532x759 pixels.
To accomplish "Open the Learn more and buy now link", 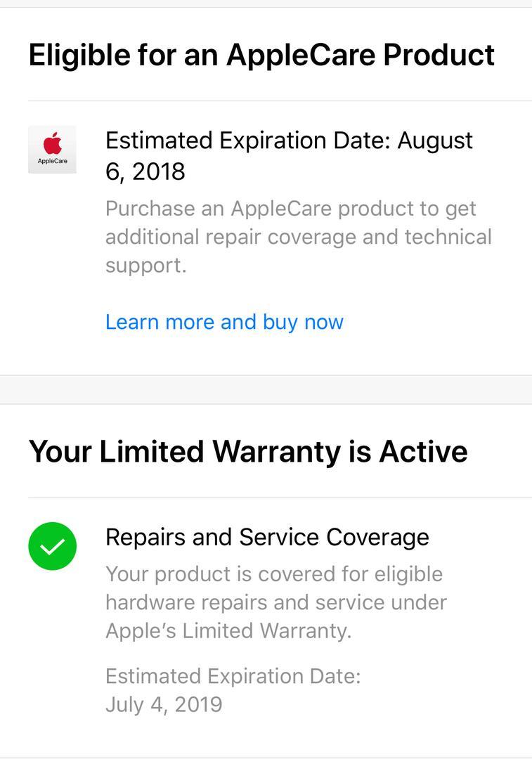I will (x=225, y=322).
